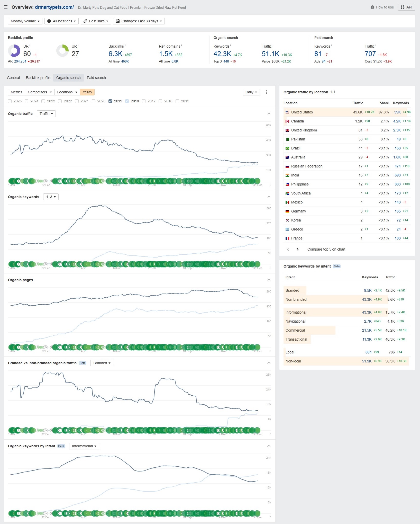Image resolution: width=420 pixels, height=524 pixels.
Task: Click the United States flag icon
Action: [x=287, y=112]
